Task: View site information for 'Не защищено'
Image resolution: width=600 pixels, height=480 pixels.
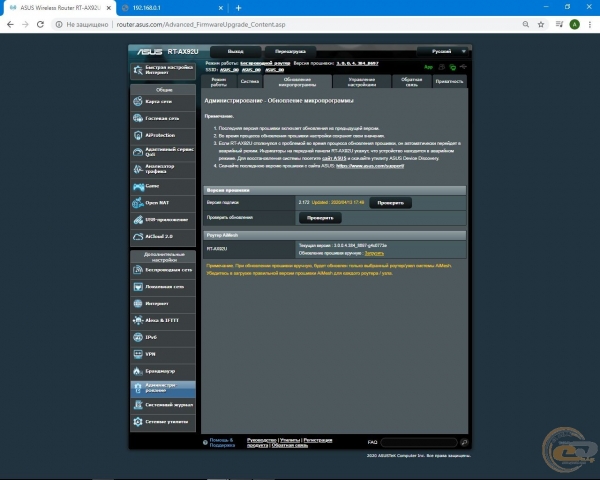Action: (82, 24)
